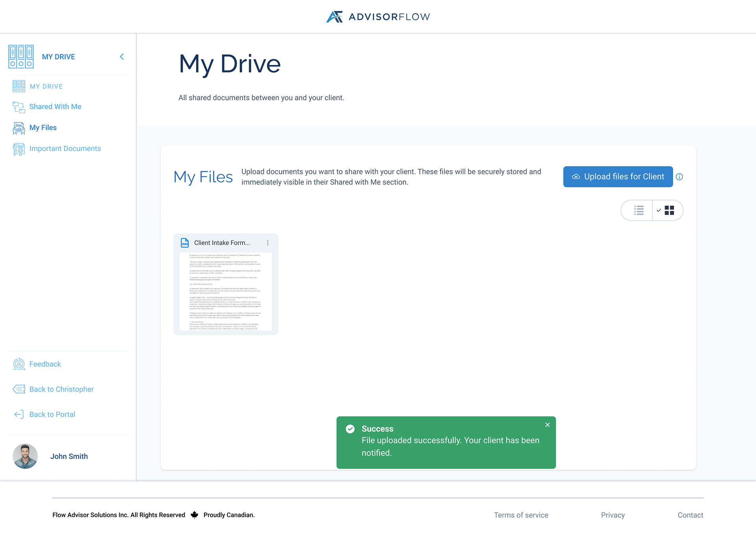Click Upload files for Client button
Image resolution: width=756 pixels, height=537 pixels.
point(617,177)
